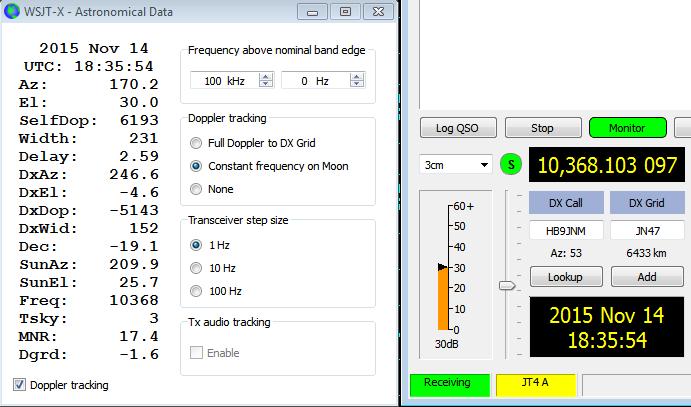This screenshot has height=407, width=691.
Task: Toggle Tx audio tracking Enable checkbox
Action: 196,352
